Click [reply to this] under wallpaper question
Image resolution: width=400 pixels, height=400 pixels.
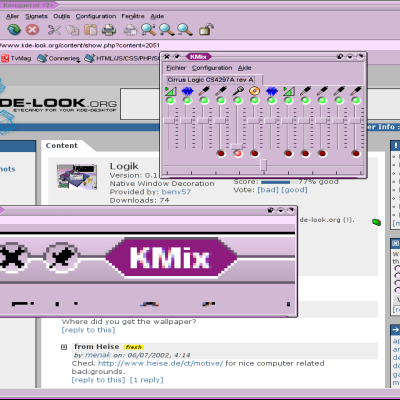88,330
